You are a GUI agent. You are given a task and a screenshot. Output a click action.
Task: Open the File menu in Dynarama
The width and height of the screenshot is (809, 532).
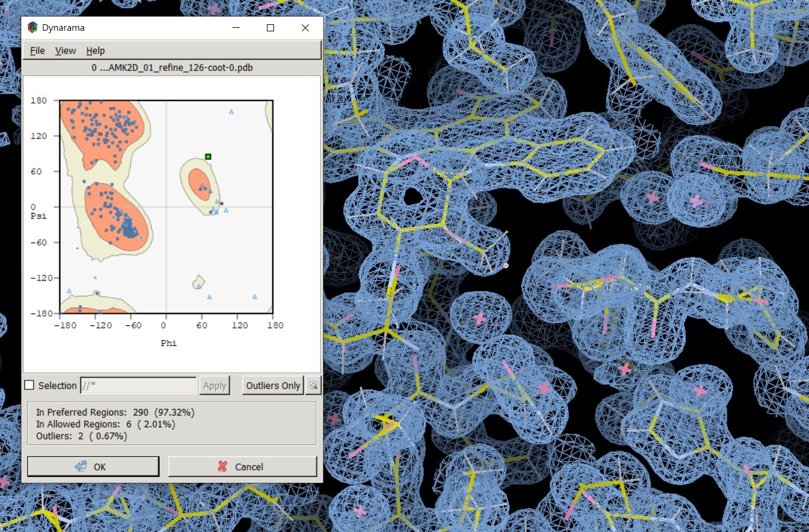coord(37,51)
